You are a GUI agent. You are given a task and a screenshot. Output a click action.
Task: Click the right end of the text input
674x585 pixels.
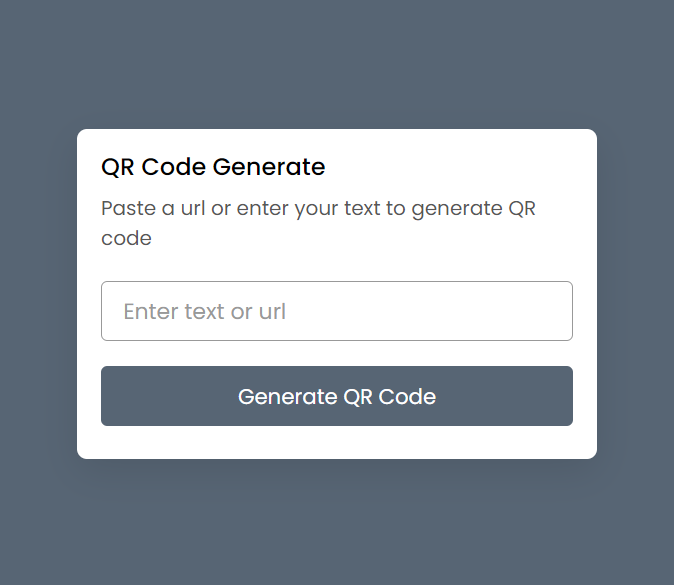click(x=555, y=311)
